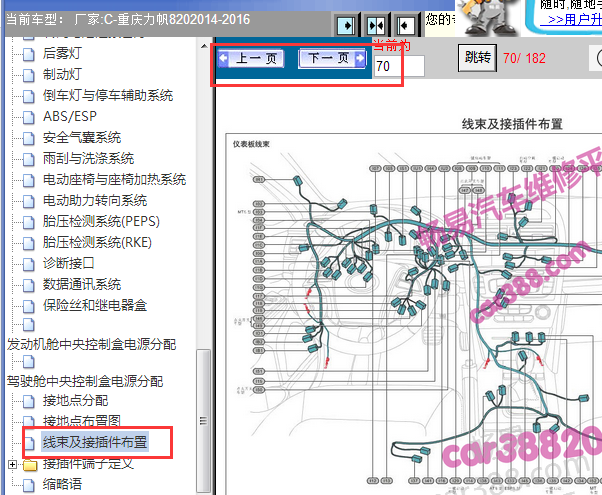The width and height of the screenshot is (602, 495).
Task: Go to next page with 下一页
Action: click(332, 58)
